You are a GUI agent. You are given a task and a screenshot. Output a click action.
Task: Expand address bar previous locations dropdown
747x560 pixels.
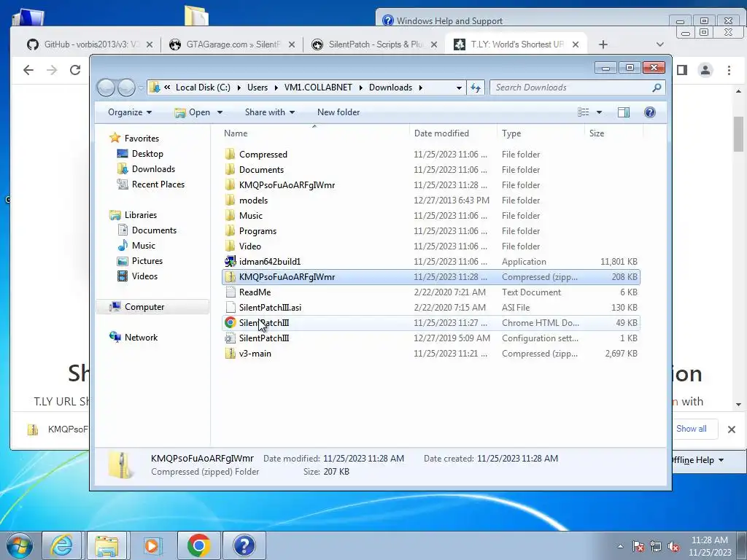459,87
